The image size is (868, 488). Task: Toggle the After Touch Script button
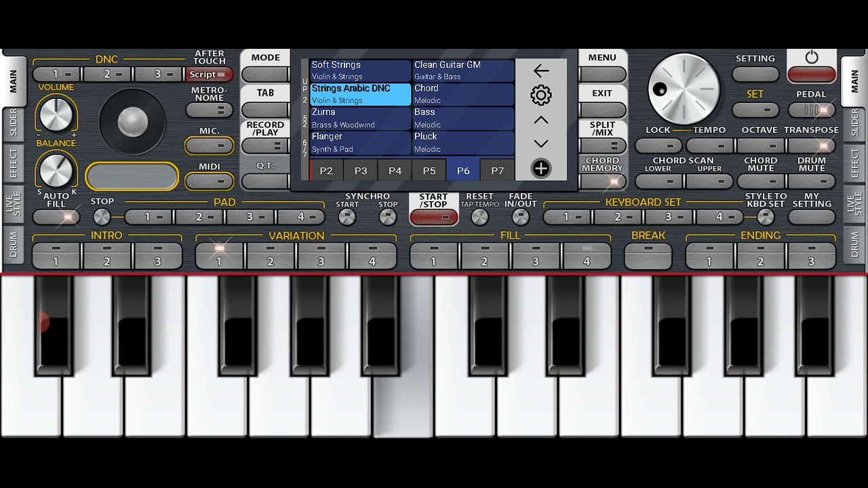click(210, 75)
